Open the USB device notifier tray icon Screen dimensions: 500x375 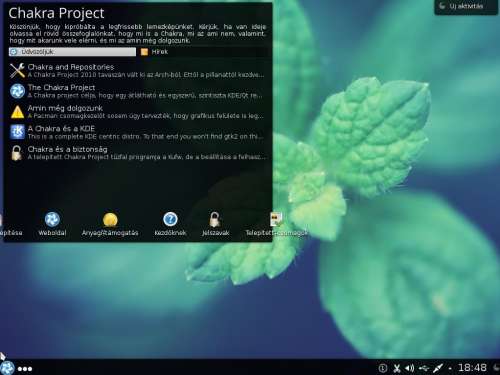pos(424,368)
